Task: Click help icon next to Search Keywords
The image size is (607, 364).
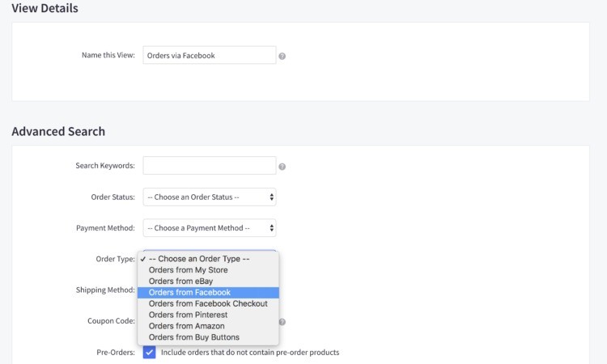Action: pyautogui.click(x=282, y=167)
